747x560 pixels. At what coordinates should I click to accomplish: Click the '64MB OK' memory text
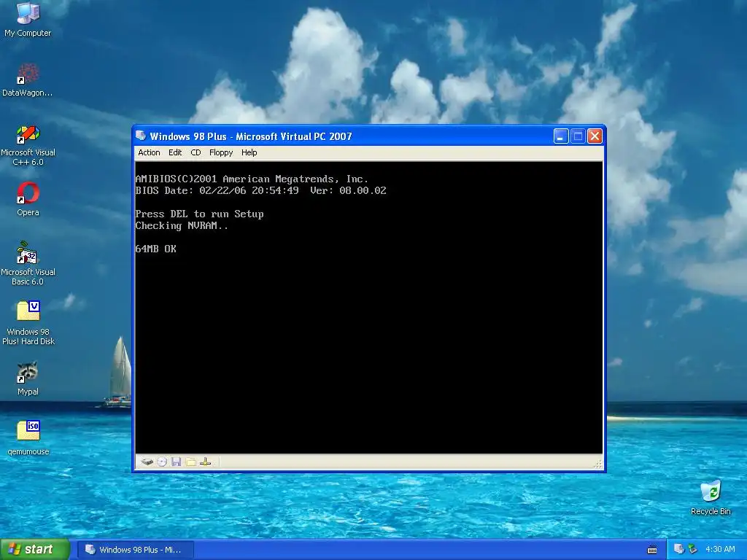tap(156, 249)
